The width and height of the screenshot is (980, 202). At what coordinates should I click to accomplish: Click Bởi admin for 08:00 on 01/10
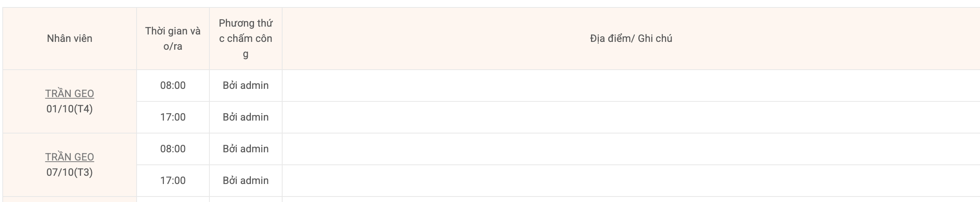point(245,85)
